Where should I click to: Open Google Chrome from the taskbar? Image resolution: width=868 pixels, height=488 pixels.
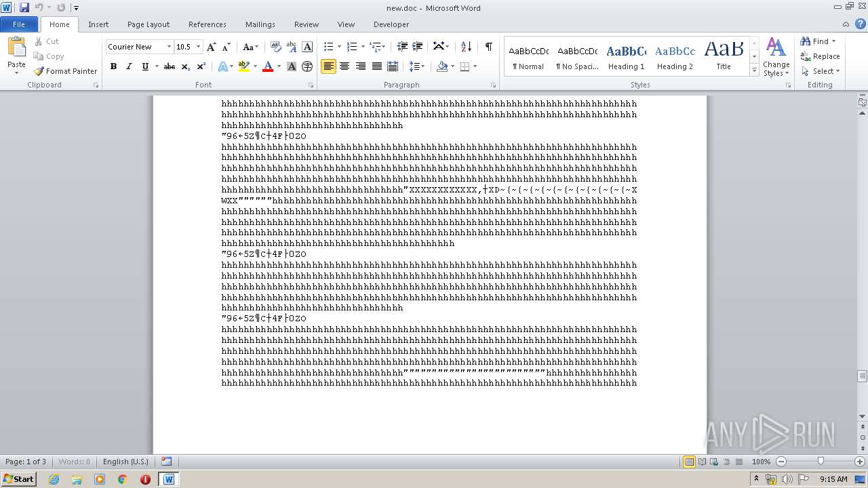[123, 479]
